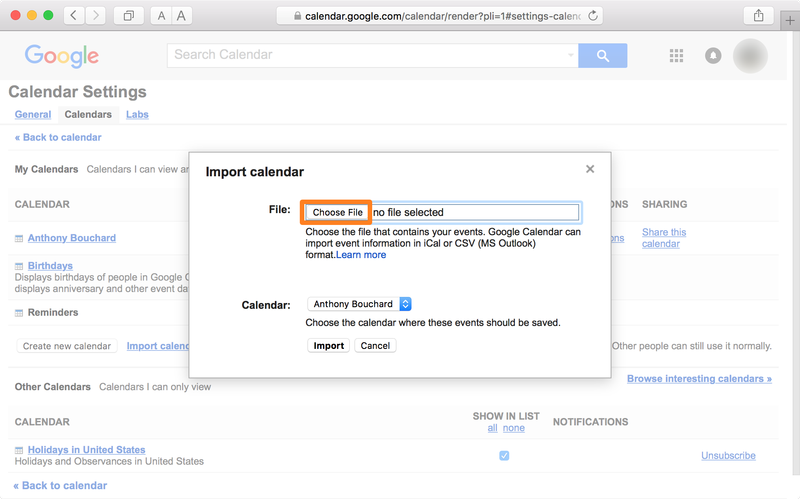Reload the page with the refresh icon

[592, 16]
